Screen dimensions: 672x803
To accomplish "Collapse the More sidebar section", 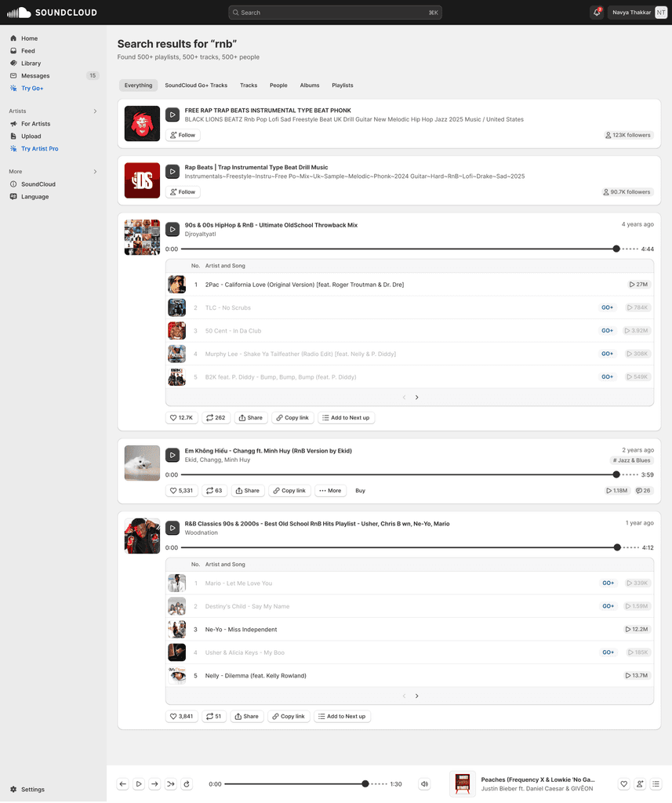I will coord(95,172).
